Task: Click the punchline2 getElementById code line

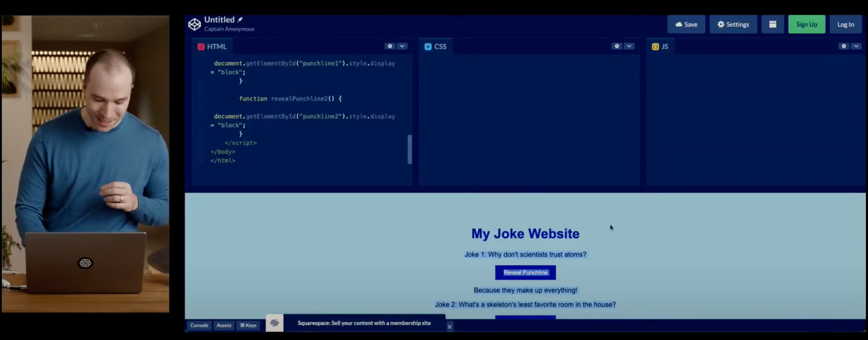Action: pos(305,116)
